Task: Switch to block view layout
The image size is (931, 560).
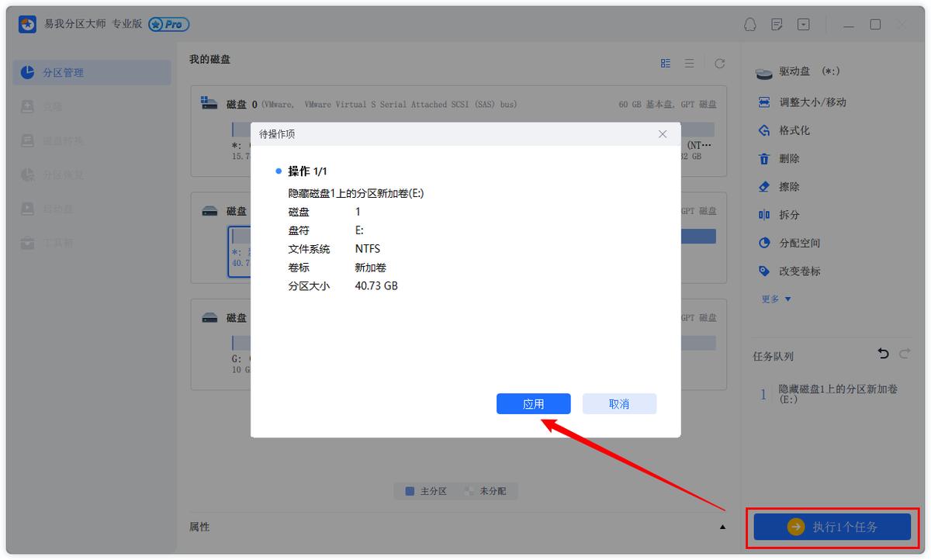Action: (665, 63)
